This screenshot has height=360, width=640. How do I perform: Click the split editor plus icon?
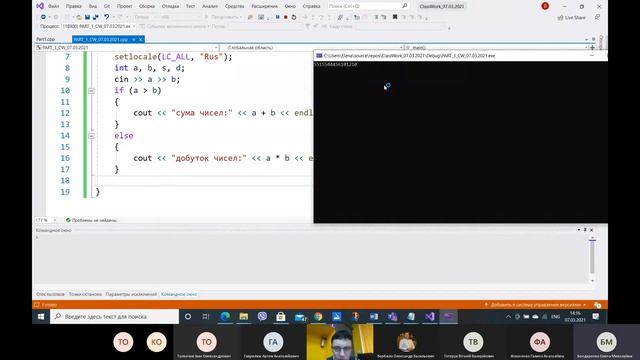click(593, 47)
